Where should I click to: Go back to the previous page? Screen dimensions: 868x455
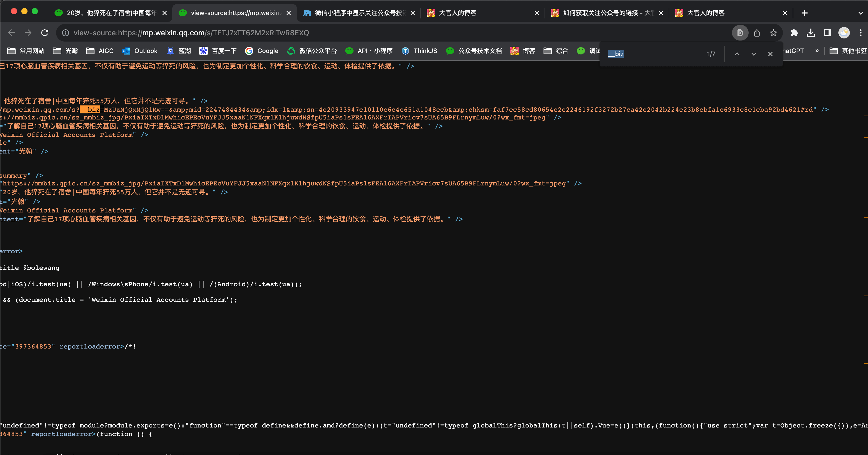[x=11, y=33]
